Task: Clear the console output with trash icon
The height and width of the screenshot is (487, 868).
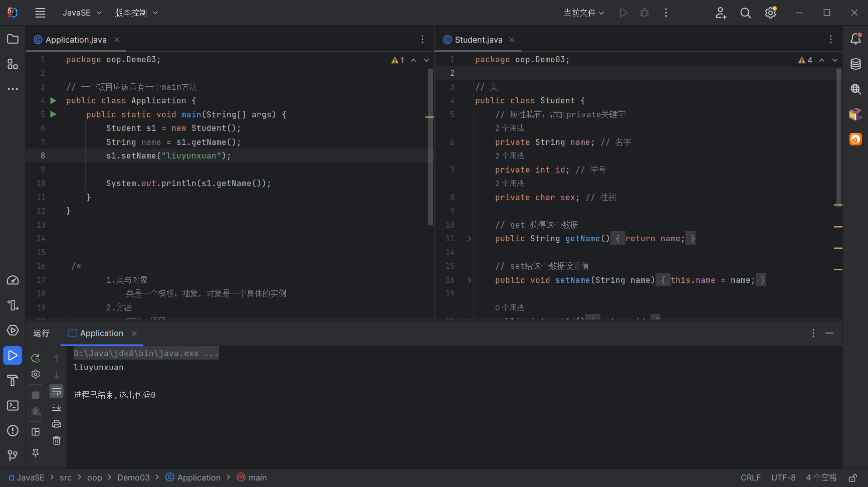Action: (x=57, y=440)
